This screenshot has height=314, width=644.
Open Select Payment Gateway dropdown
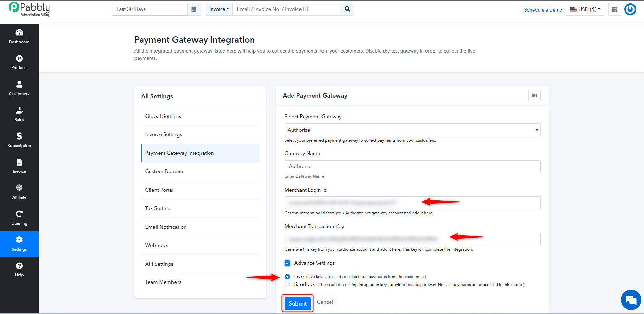point(412,130)
